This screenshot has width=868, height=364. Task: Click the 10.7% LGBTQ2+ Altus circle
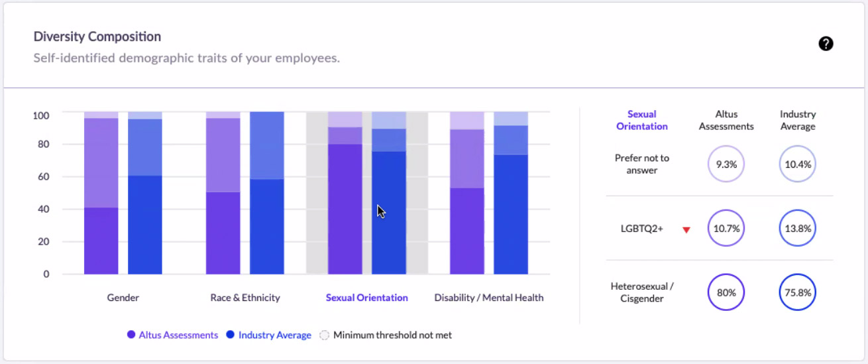726,228
